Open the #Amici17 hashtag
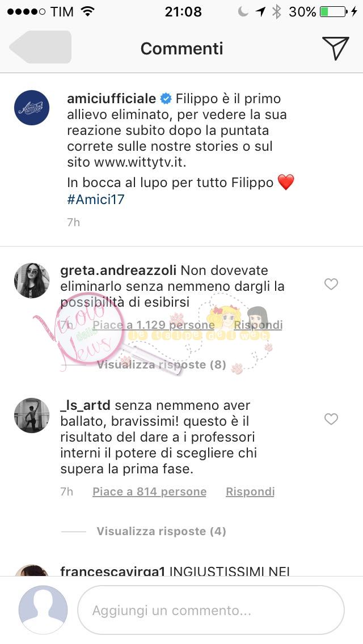 pyautogui.click(x=96, y=199)
